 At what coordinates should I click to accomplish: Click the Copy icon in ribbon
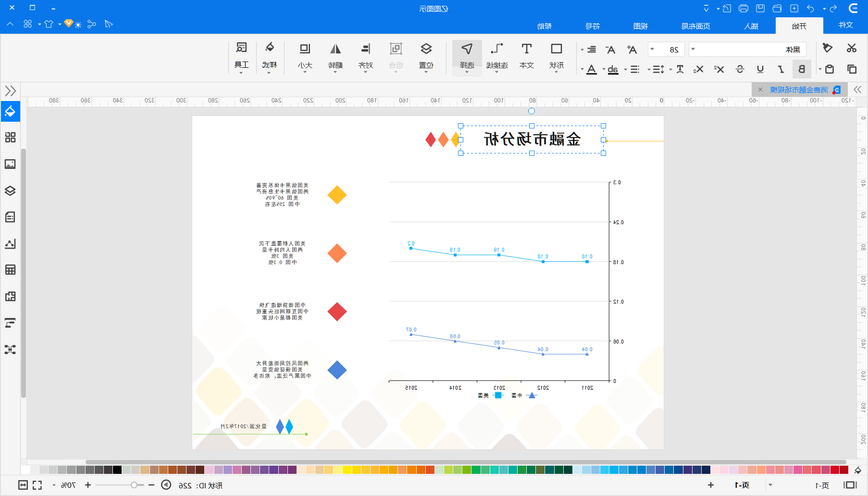[x=852, y=69]
